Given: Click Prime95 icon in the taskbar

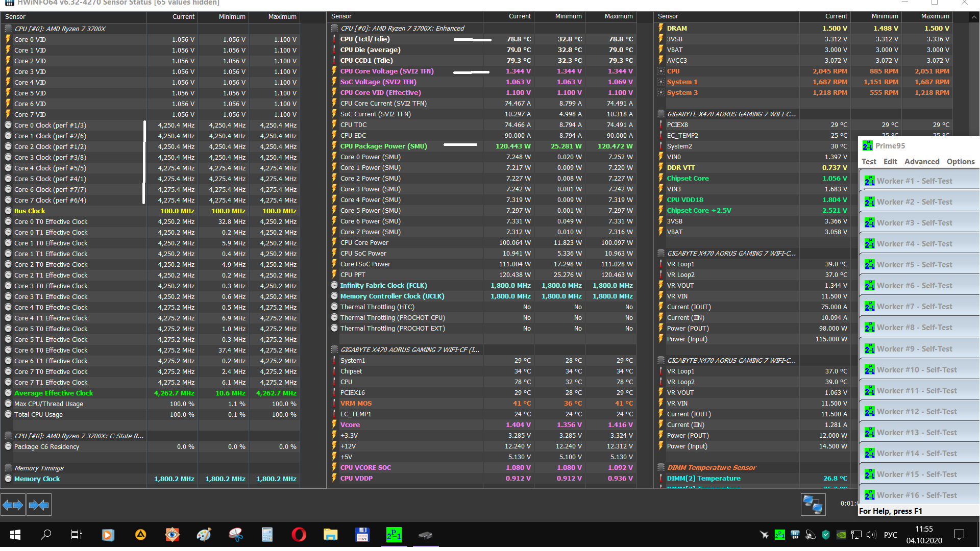Looking at the screenshot, I should pos(394,535).
